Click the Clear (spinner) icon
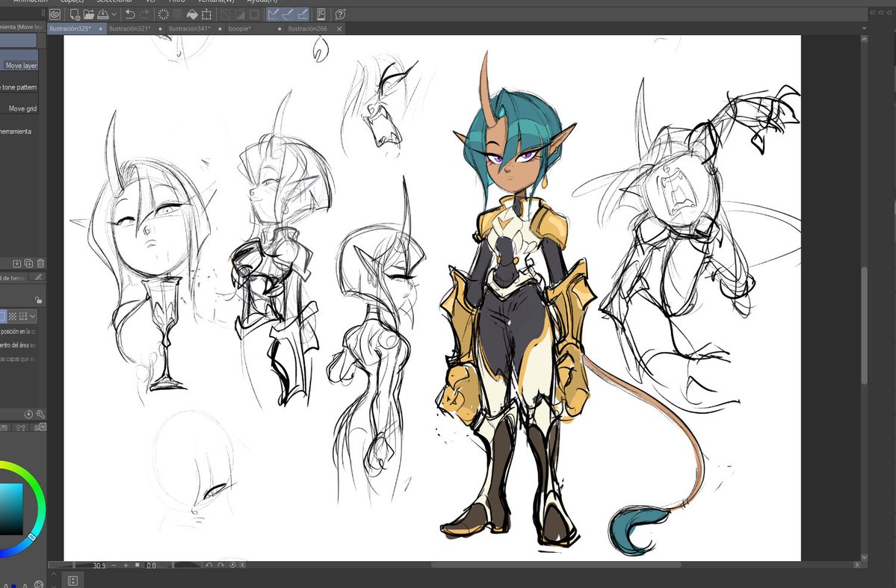Image resolution: width=896 pixels, height=588 pixels. (163, 14)
